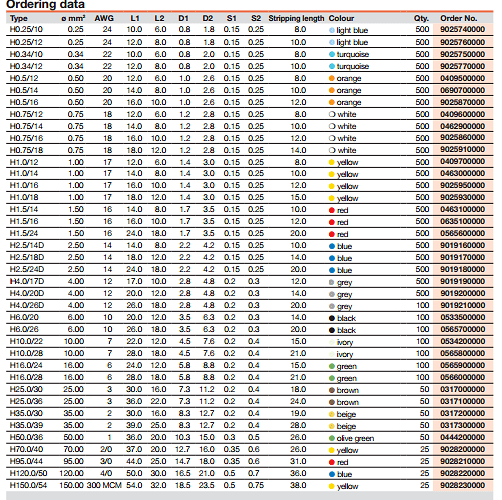
Task: Click order number 0534200000
Action: tap(463, 341)
